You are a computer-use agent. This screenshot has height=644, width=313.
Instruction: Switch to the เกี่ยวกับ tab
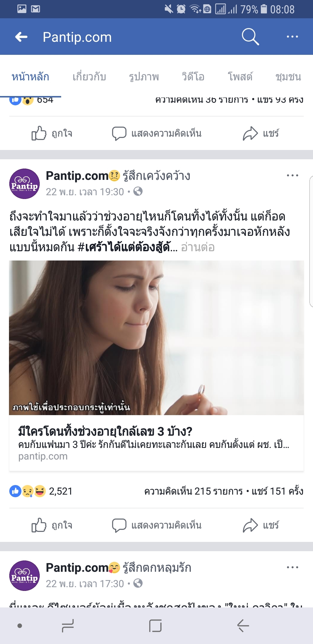click(89, 77)
